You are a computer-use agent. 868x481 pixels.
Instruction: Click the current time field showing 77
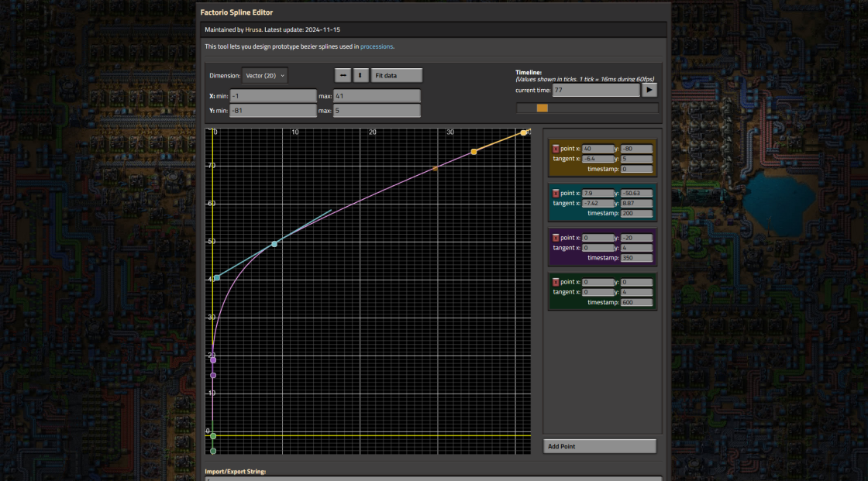(596, 90)
